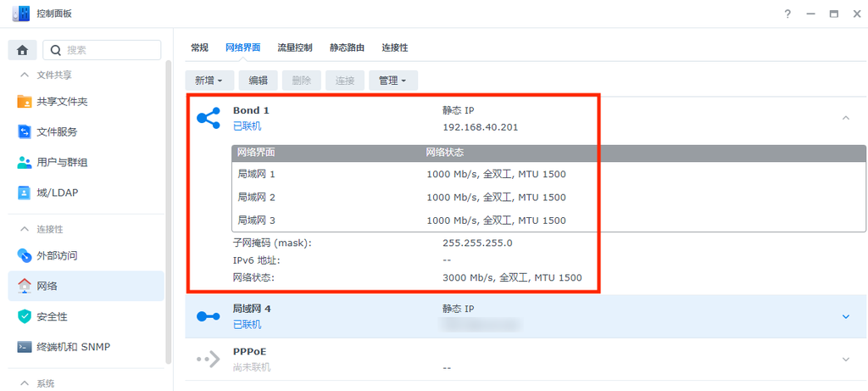Minimize the Control Panel window
868x391 pixels.
tap(811, 14)
